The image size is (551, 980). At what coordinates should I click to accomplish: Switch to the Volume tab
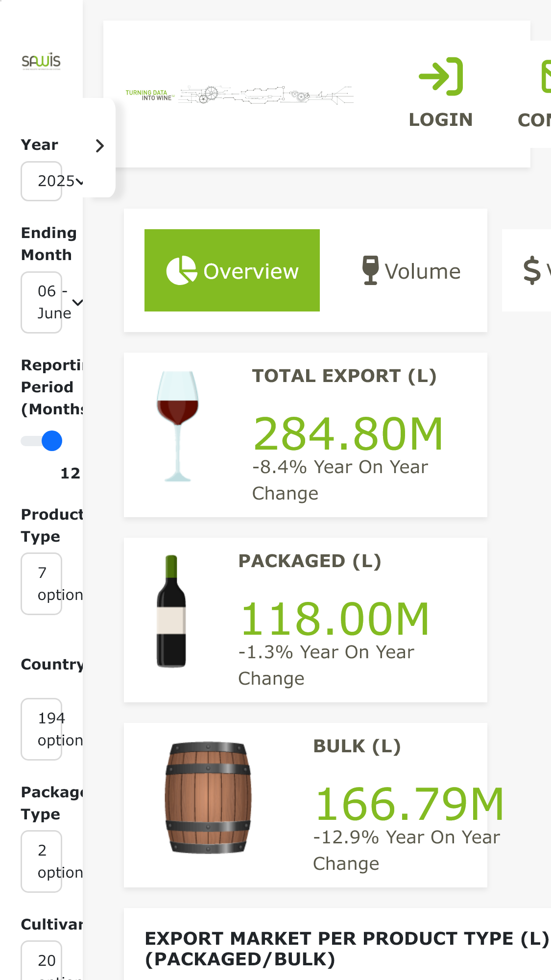pos(411,270)
